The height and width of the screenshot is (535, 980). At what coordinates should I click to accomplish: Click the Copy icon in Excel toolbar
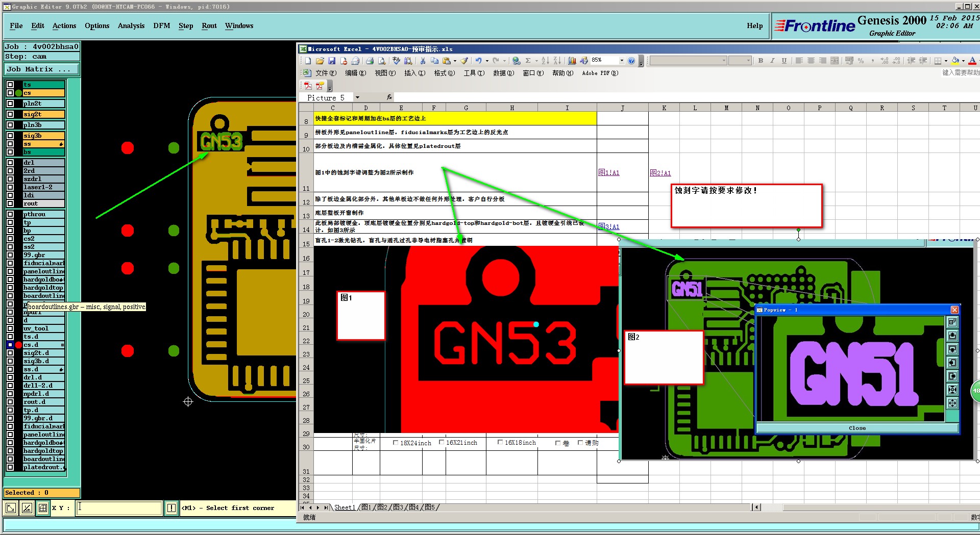pos(434,61)
